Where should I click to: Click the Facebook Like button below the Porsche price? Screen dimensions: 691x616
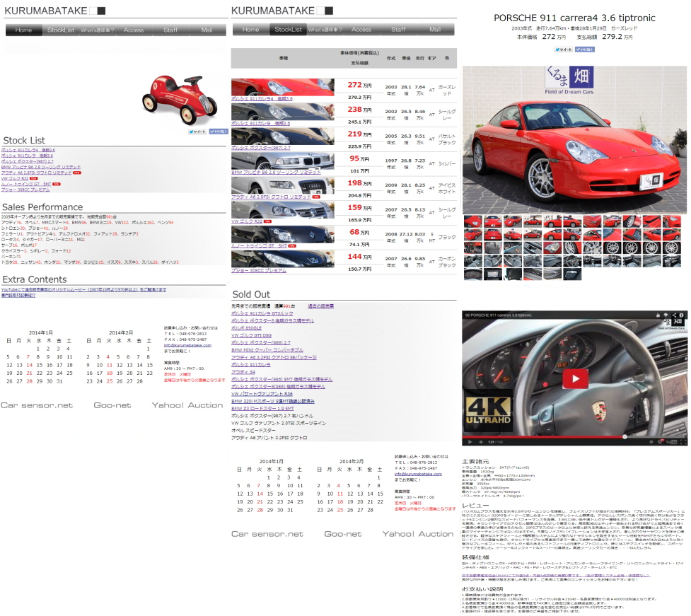[585, 50]
